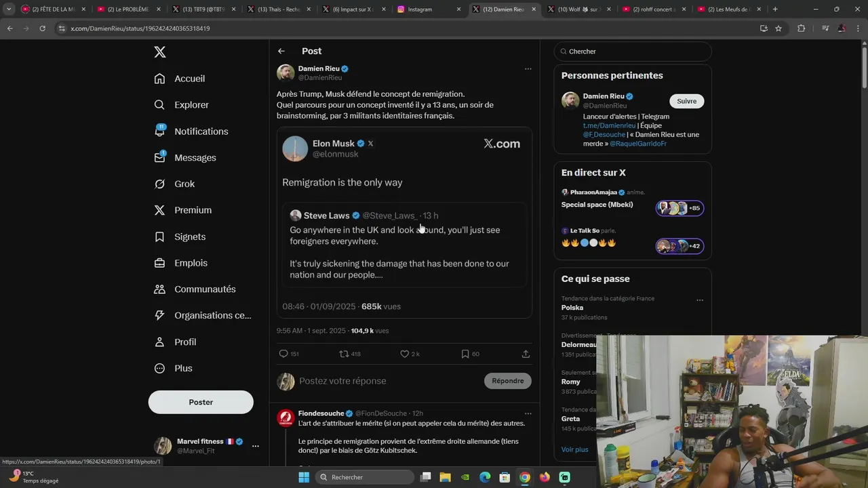
Task: Open Plus more menu in sidebar
Action: click(x=173, y=368)
